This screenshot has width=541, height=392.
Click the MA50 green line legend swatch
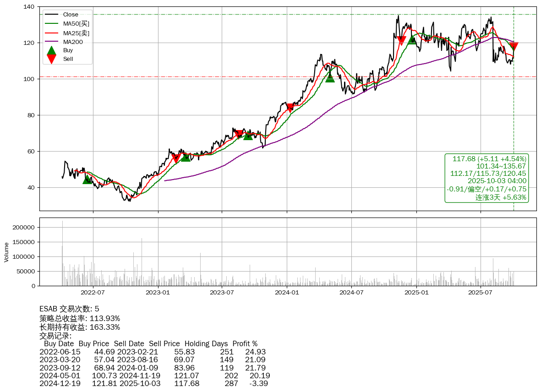tap(51, 24)
